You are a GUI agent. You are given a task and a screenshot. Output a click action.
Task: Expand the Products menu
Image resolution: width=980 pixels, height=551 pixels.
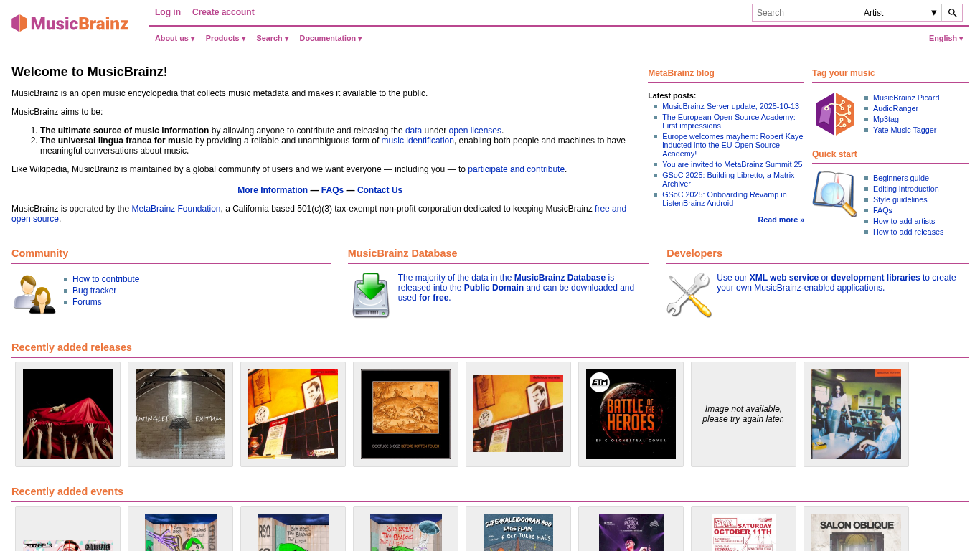tap(225, 38)
